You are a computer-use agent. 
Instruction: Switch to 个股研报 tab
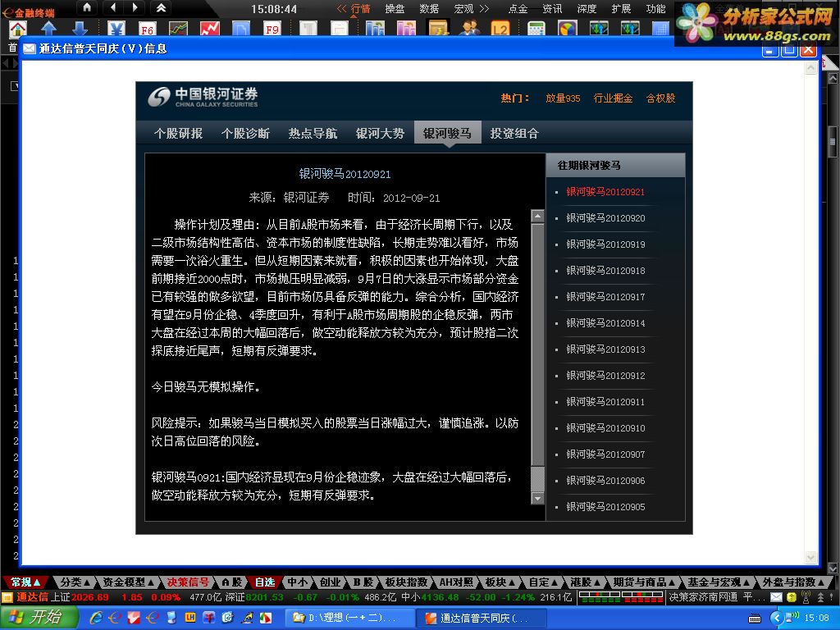(x=178, y=133)
